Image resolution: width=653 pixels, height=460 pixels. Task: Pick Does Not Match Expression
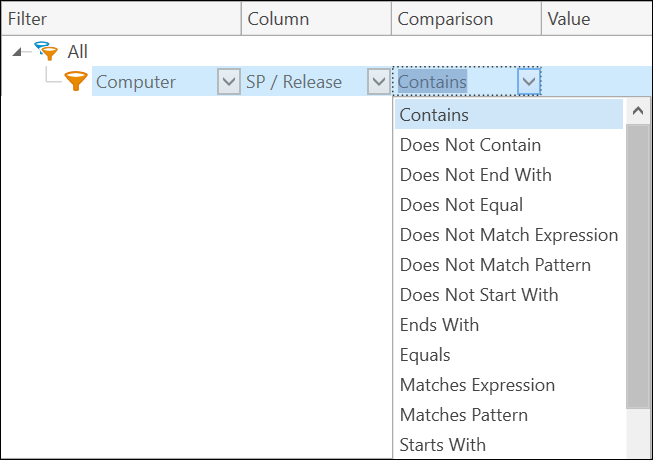click(508, 235)
